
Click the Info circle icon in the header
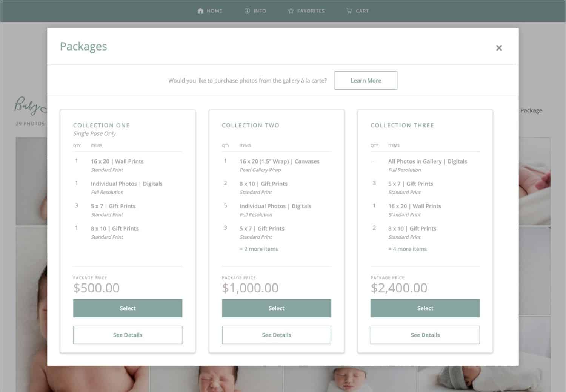click(247, 11)
